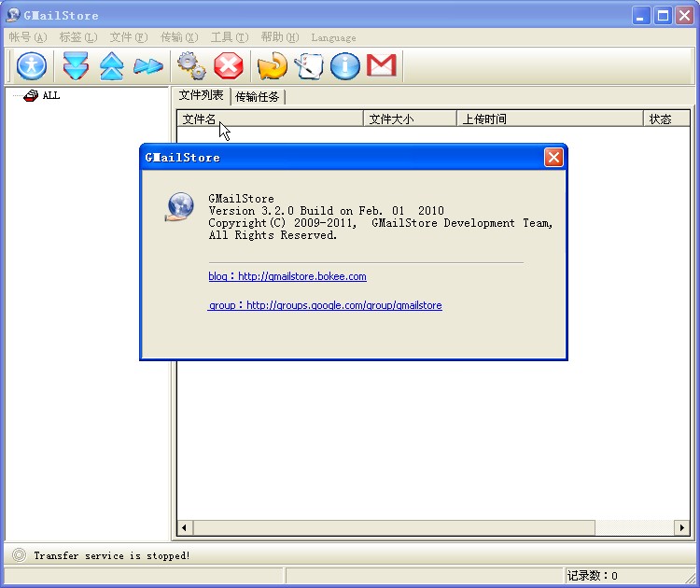Click the red X stop icon
Image resolution: width=700 pixels, height=588 pixels.
(x=228, y=65)
